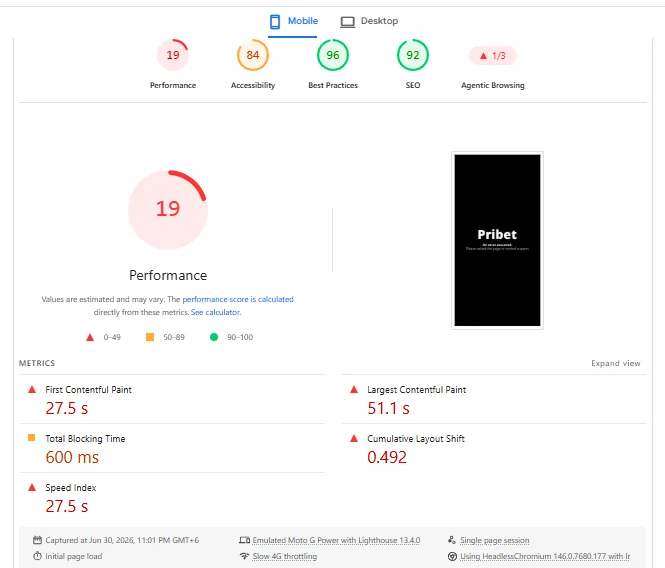665x568 pixels.
Task: Select the Cumulative Layout Shift metric label
Action: point(416,439)
